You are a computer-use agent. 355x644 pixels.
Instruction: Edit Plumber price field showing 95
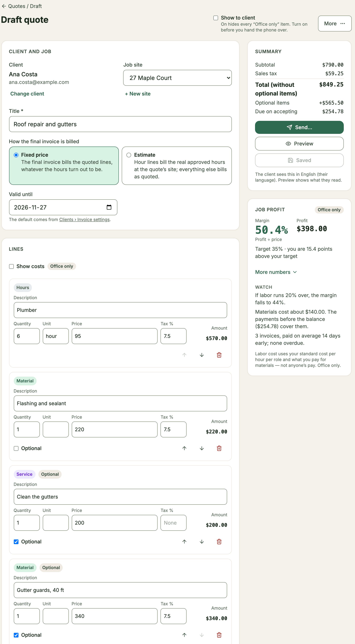point(114,336)
